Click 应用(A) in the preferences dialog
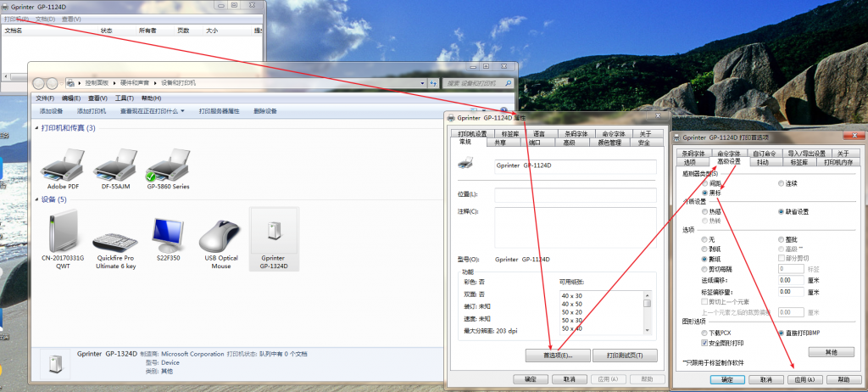 804,380
